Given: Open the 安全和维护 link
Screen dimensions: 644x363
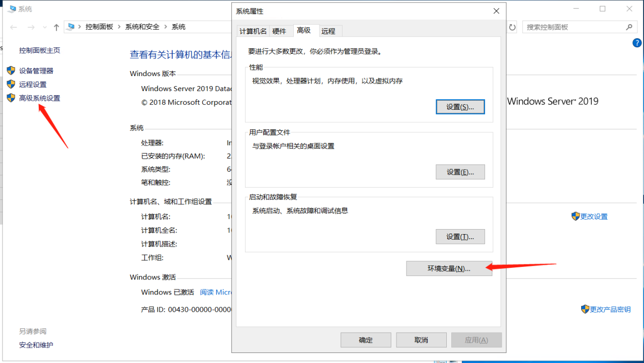Looking at the screenshot, I should click(36, 345).
